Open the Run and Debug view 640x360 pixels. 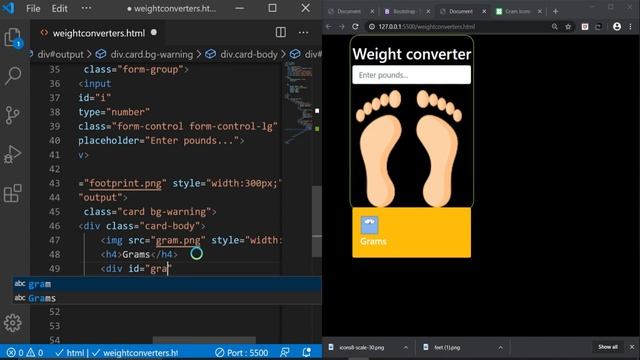click(13, 154)
